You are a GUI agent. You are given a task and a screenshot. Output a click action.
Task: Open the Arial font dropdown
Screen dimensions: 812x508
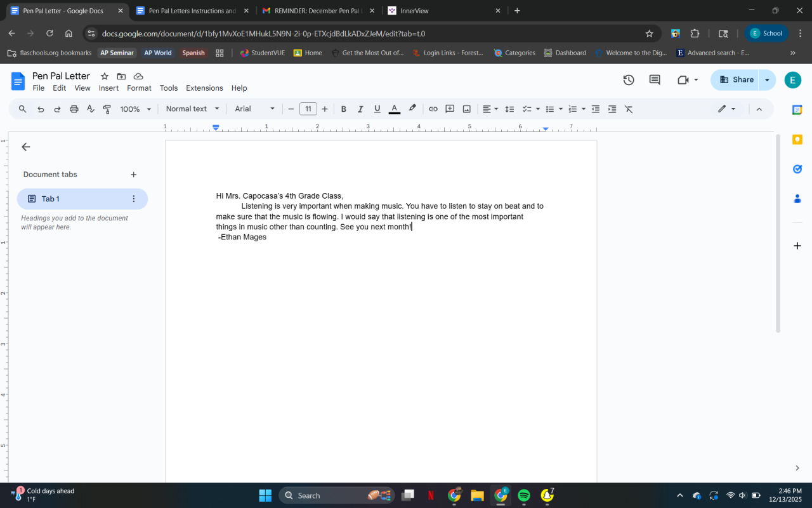click(254, 109)
